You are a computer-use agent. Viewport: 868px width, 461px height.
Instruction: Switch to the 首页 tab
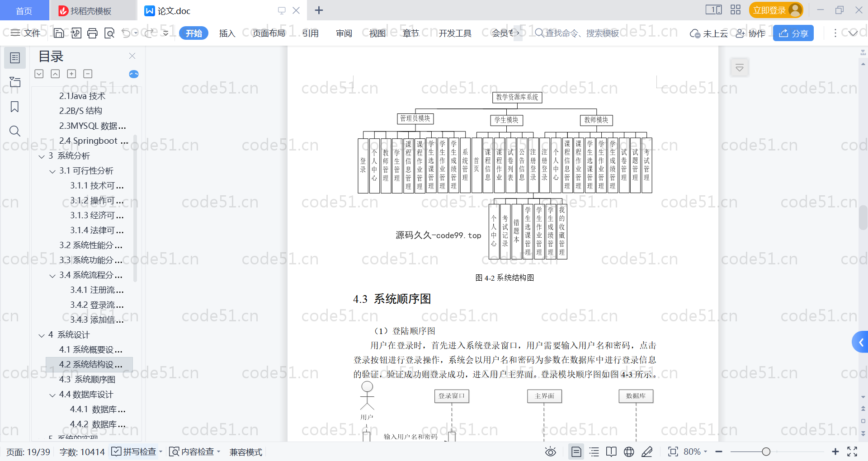[x=24, y=10]
